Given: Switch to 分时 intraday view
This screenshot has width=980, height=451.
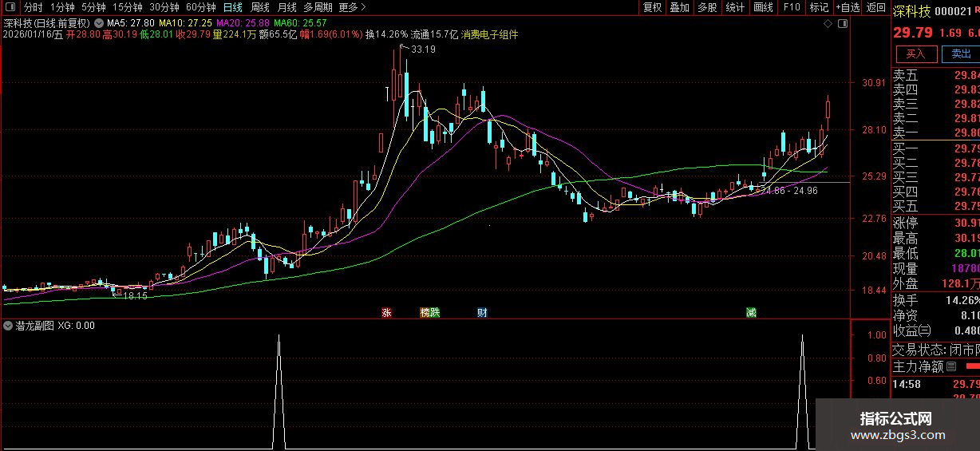Looking at the screenshot, I should (x=34, y=7).
